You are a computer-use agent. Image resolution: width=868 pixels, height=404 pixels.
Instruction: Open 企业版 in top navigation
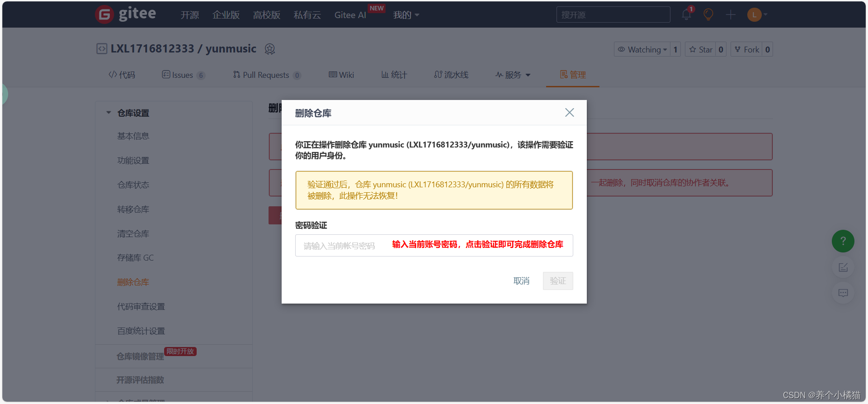point(226,15)
